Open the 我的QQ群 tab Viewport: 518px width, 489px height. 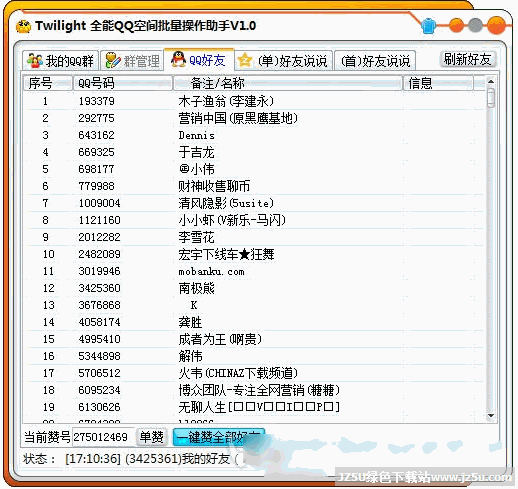(x=60, y=61)
